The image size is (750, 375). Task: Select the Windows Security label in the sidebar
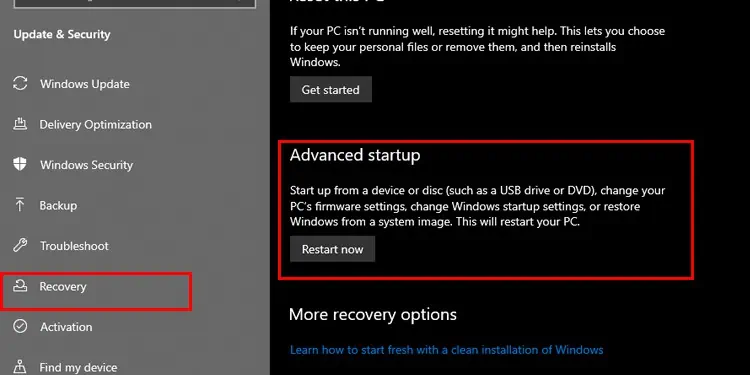[87, 165]
